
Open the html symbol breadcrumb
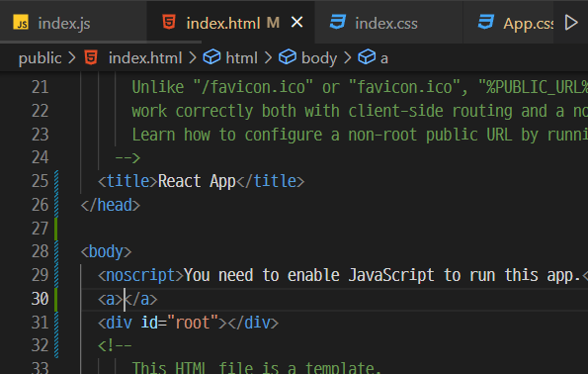click(241, 58)
